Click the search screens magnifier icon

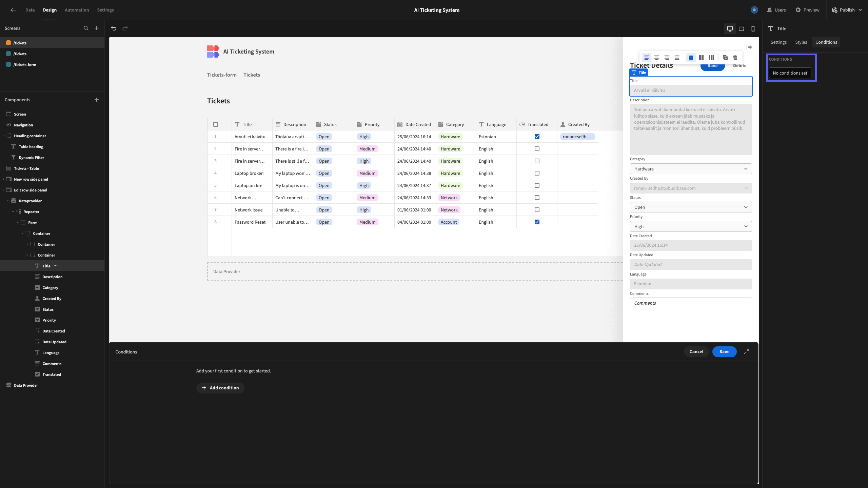[86, 28]
